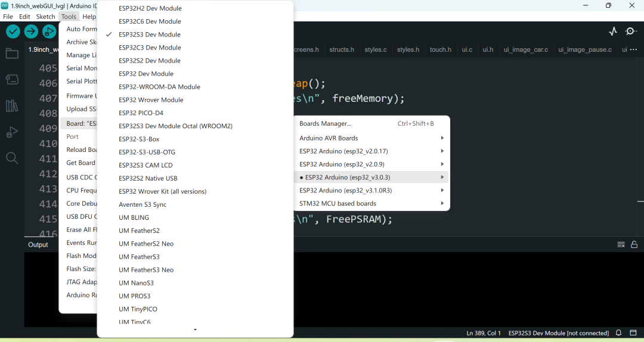Viewport: 644px width, 342px height.
Task: Open the Serial Monitor icon in the toolbar
Action: tap(631, 31)
